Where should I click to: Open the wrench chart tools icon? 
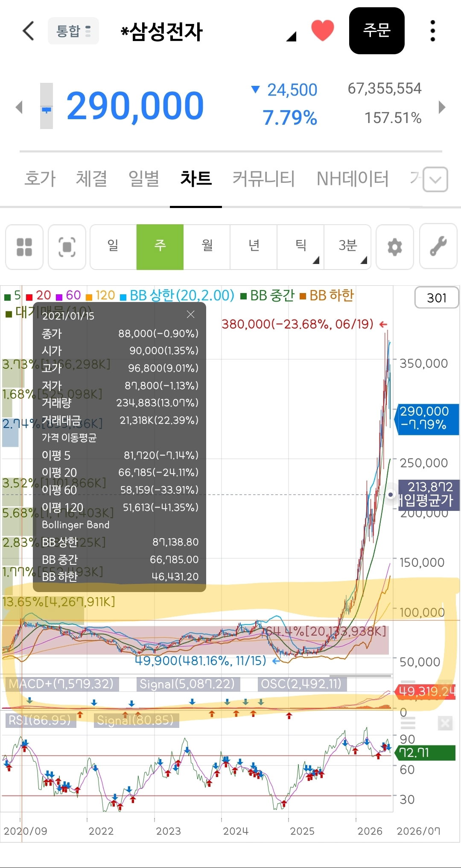pyautogui.click(x=438, y=247)
